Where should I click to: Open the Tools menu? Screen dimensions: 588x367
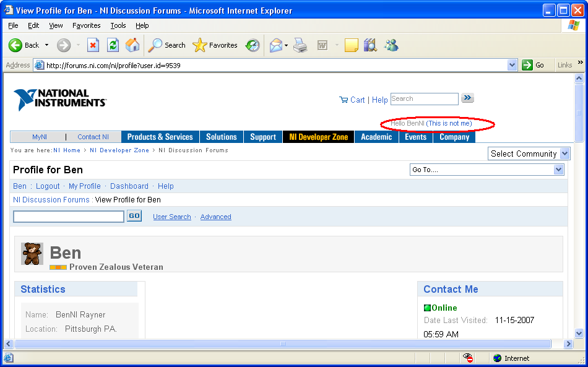pyautogui.click(x=118, y=25)
